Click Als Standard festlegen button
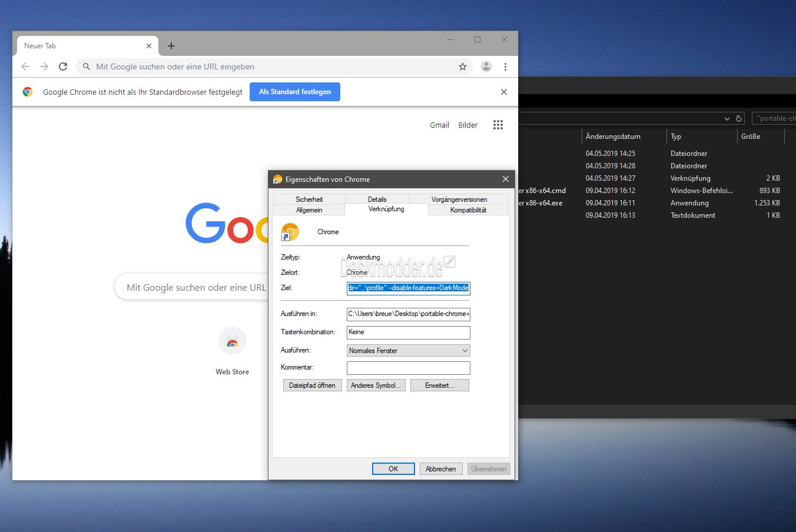The height and width of the screenshot is (532, 796). click(x=295, y=92)
